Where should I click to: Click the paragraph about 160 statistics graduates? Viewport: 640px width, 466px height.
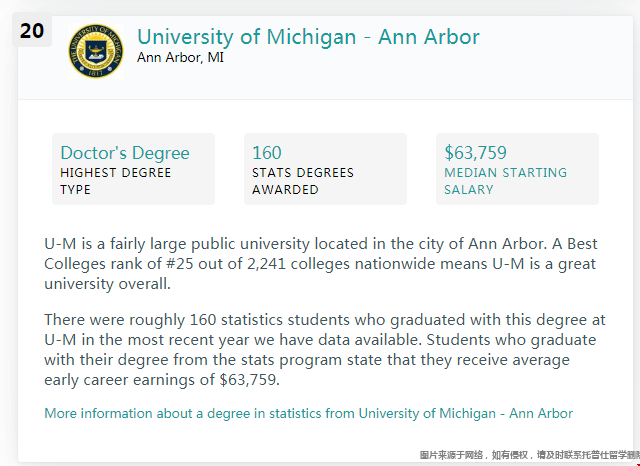[x=324, y=350]
